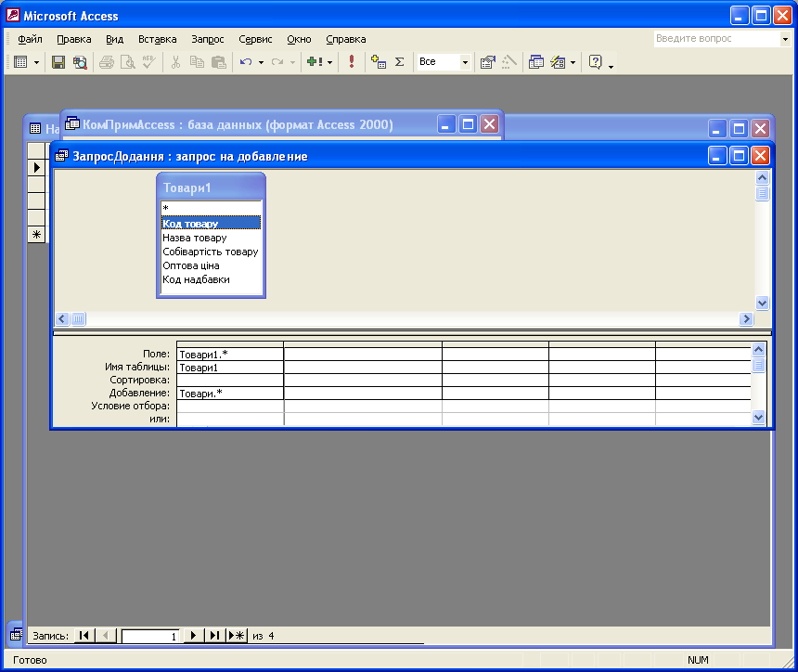The width and height of the screenshot is (798, 672).
Task: Click the 'Введите вопрос' help input box
Action: (716, 39)
